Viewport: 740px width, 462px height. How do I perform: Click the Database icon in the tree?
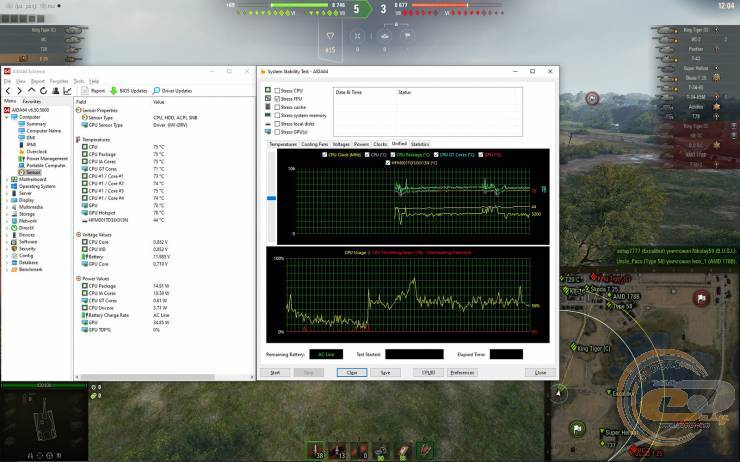(14, 262)
